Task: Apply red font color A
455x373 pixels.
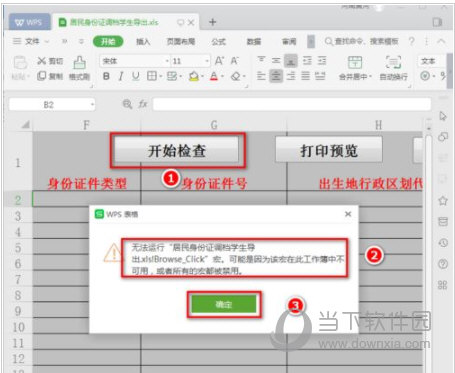Action: (x=214, y=76)
